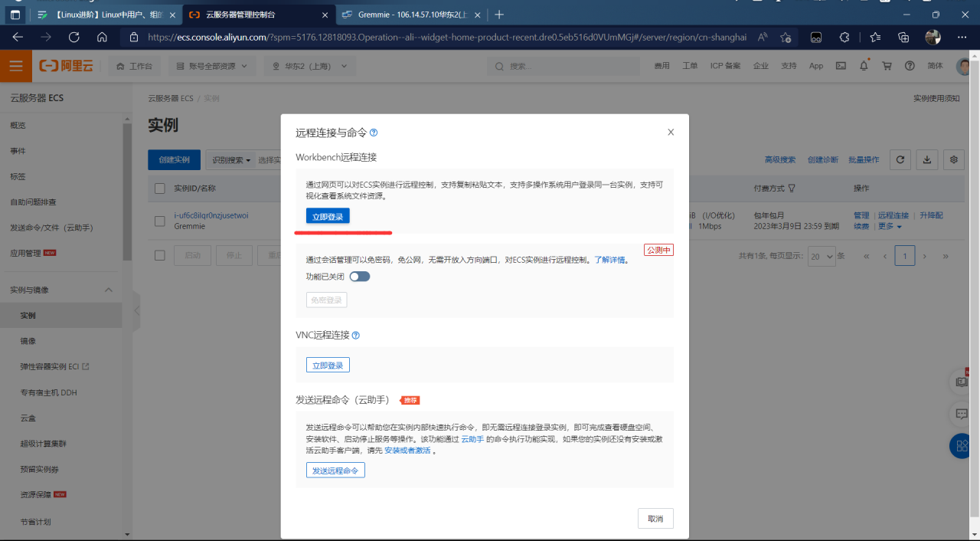Go to page 1 in pagination
980x541 pixels.
click(x=905, y=256)
